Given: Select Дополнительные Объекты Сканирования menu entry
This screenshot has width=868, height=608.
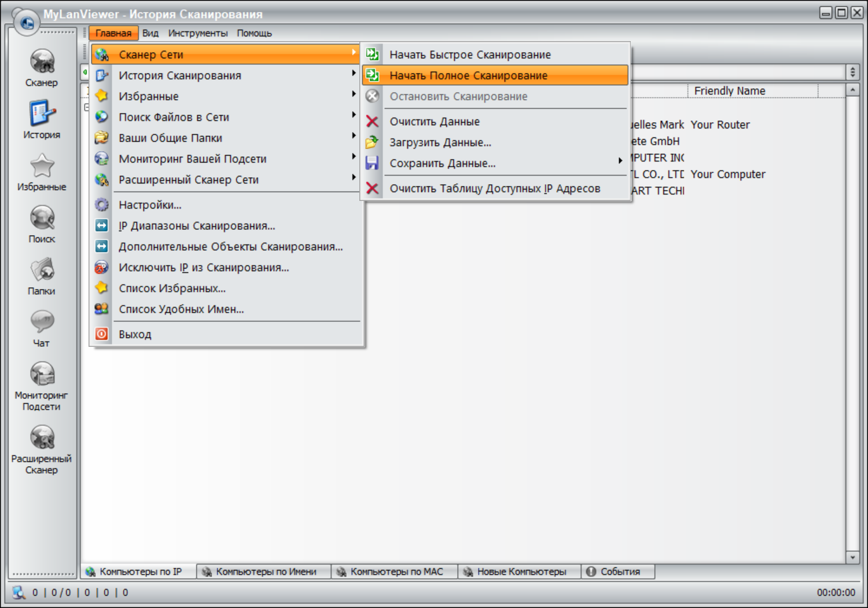Looking at the screenshot, I should 227,247.
